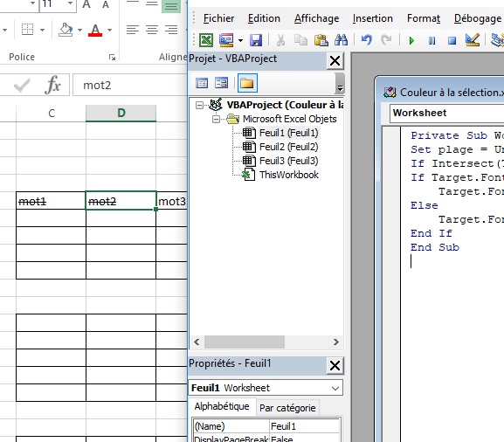Open the font color dropdown arrow

(x=109, y=30)
